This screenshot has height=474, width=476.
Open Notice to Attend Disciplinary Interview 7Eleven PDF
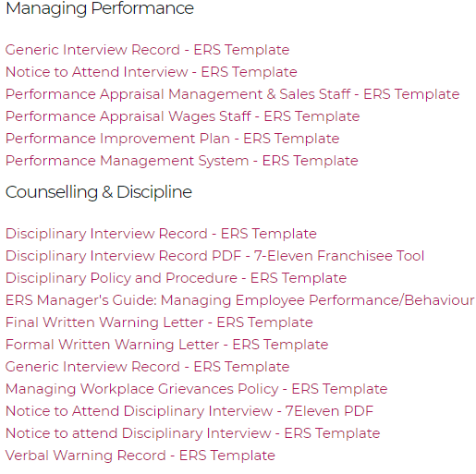coord(189,411)
